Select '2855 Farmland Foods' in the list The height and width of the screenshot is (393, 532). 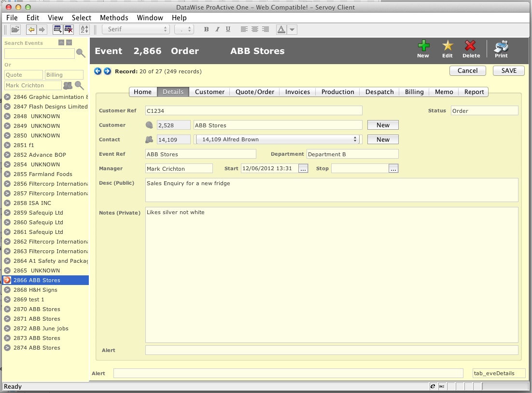click(45, 174)
